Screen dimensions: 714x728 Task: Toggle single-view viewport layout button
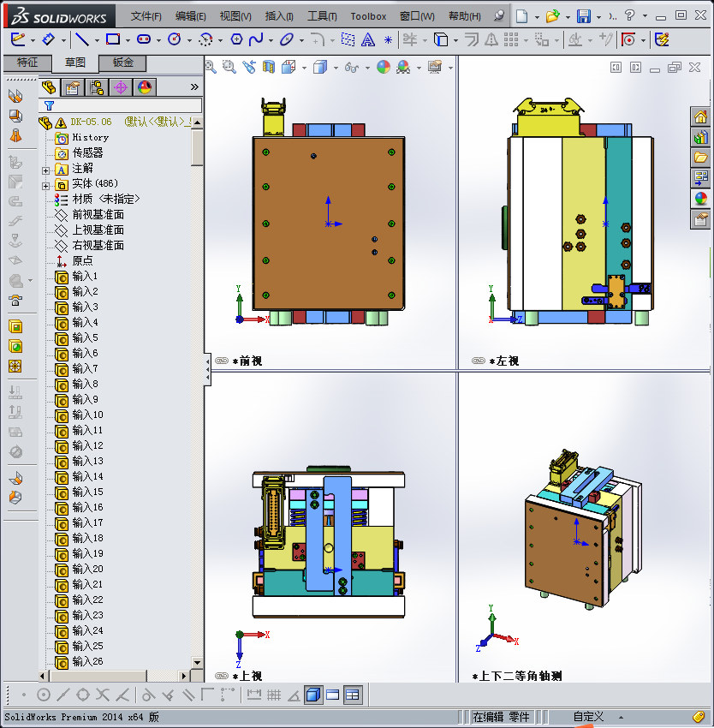[x=333, y=695]
